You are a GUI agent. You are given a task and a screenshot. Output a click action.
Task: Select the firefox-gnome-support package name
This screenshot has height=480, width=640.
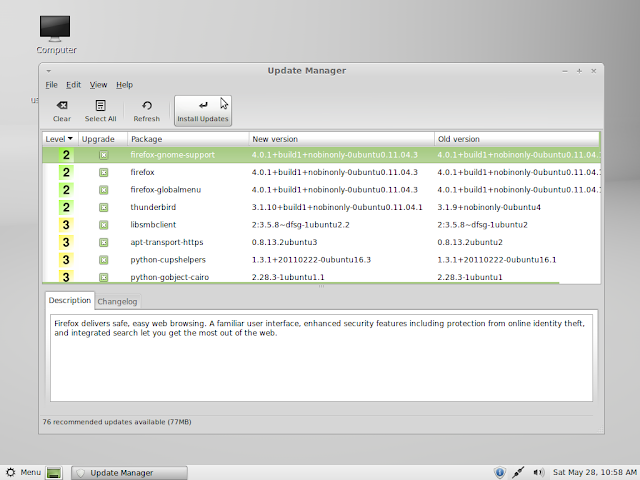(x=172, y=155)
